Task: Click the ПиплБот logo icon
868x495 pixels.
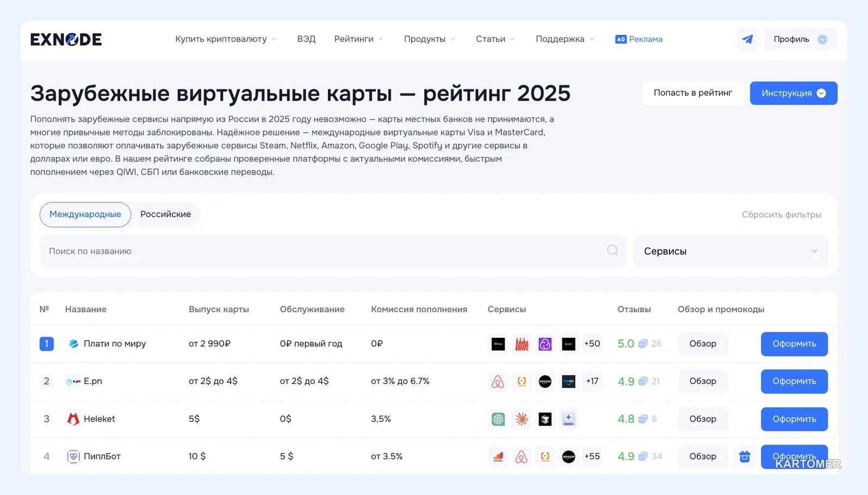Action: pos(73,456)
